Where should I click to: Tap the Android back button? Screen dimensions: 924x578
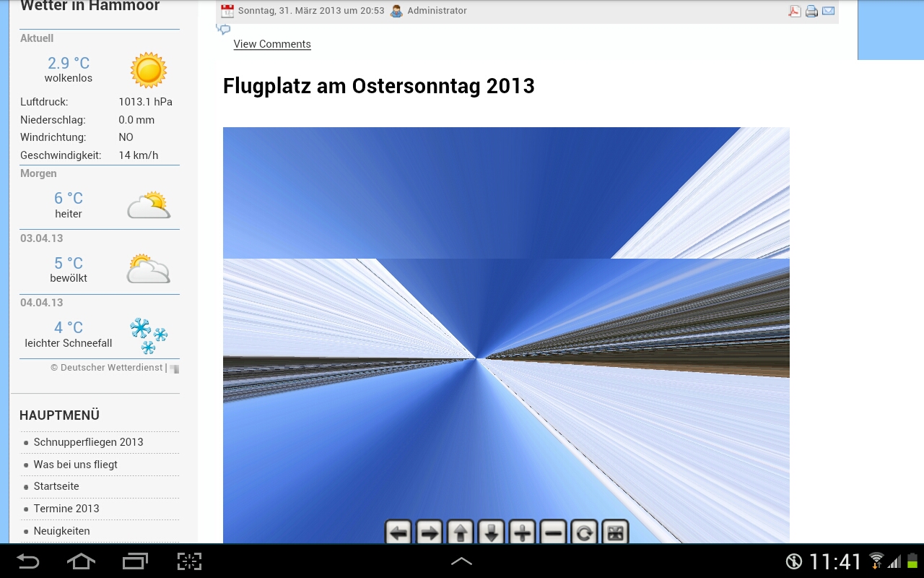tap(28, 561)
